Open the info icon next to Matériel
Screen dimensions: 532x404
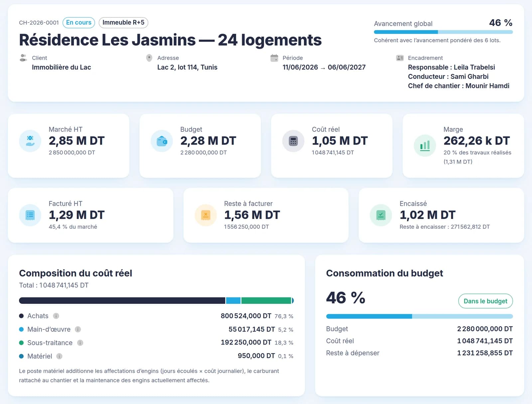click(59, 356)
